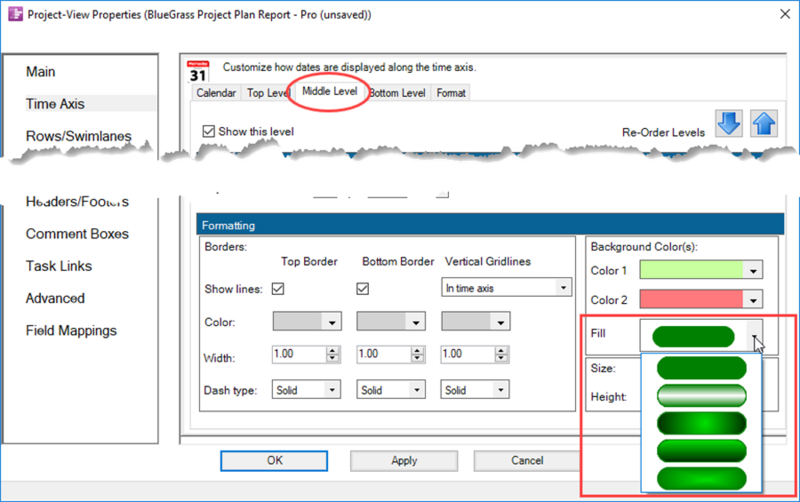
Task: Click the Bottom Border width field
Action: click(384, 354)
